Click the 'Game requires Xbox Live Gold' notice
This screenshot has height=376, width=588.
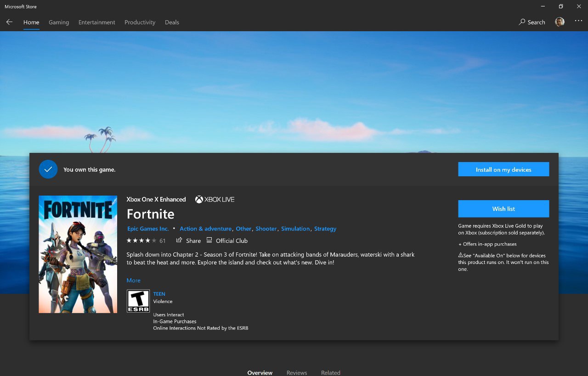click(502, 229)
